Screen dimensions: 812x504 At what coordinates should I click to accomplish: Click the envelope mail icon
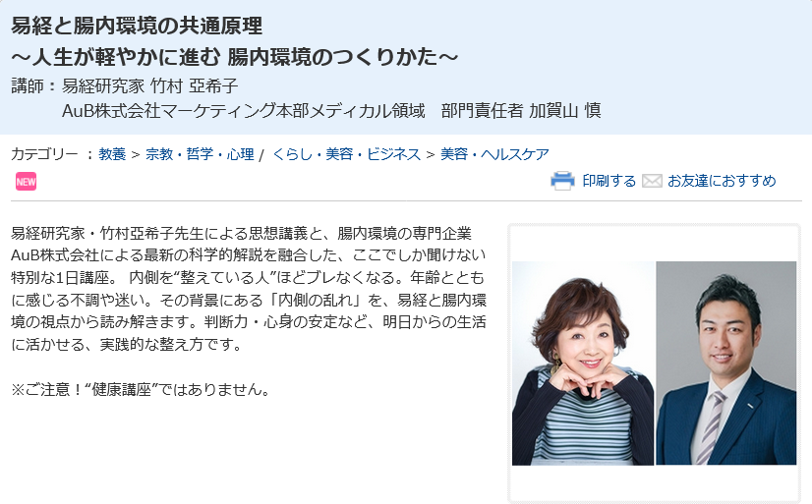click(x=652, y=181)
